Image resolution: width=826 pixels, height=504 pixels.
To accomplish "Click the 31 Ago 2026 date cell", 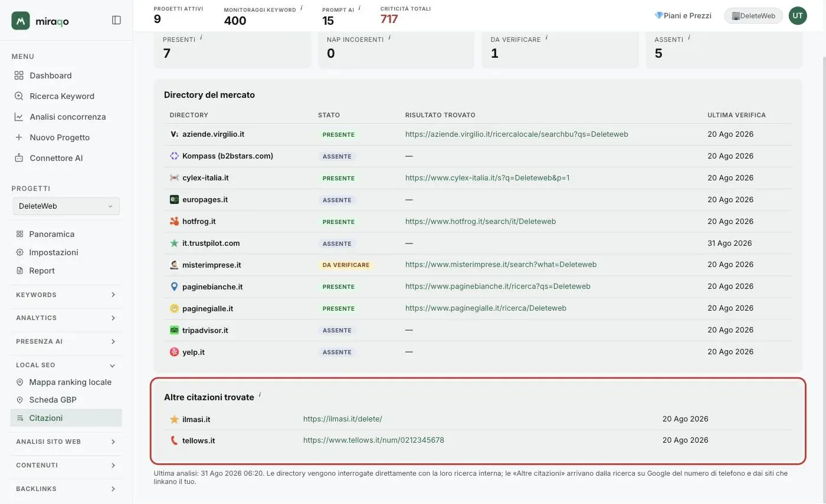I will (x=730, y=243).
